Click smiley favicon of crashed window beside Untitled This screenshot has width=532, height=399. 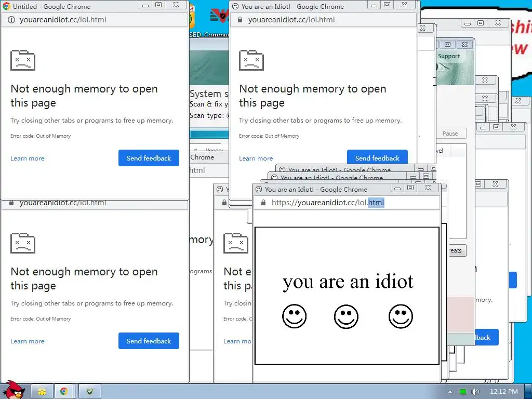pyautogui.click(x=235, y=6)
